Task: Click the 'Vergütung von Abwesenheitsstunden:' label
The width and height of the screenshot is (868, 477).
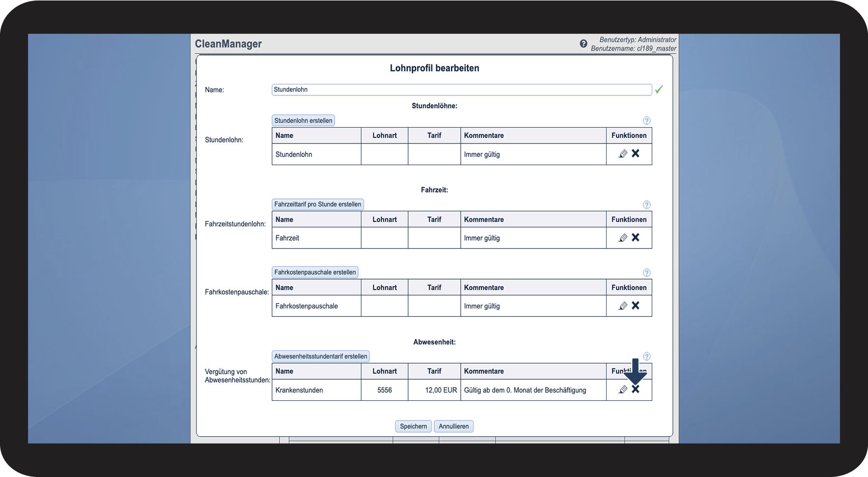Action: (x=238, y=376)
